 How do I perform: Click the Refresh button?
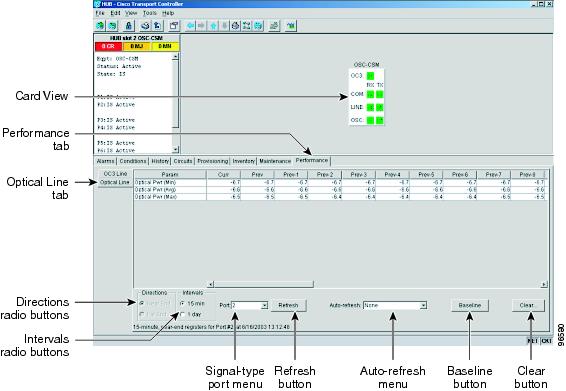point(288,305)
